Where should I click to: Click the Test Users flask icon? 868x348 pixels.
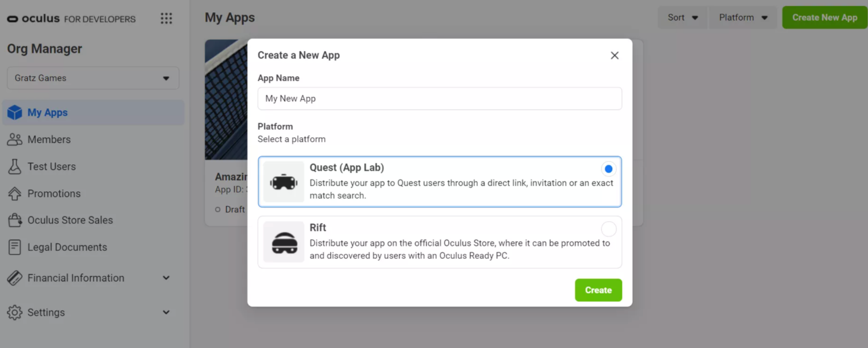[15, 166]
